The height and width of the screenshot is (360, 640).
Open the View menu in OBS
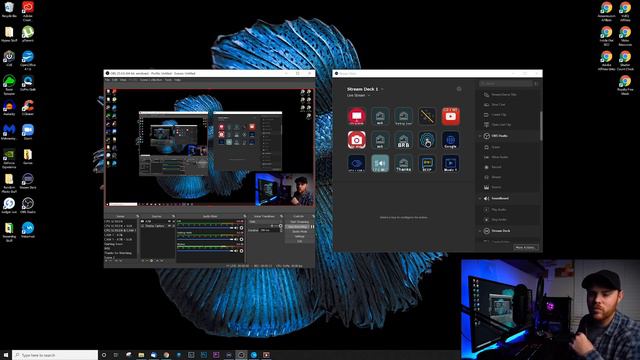[123, 80]
